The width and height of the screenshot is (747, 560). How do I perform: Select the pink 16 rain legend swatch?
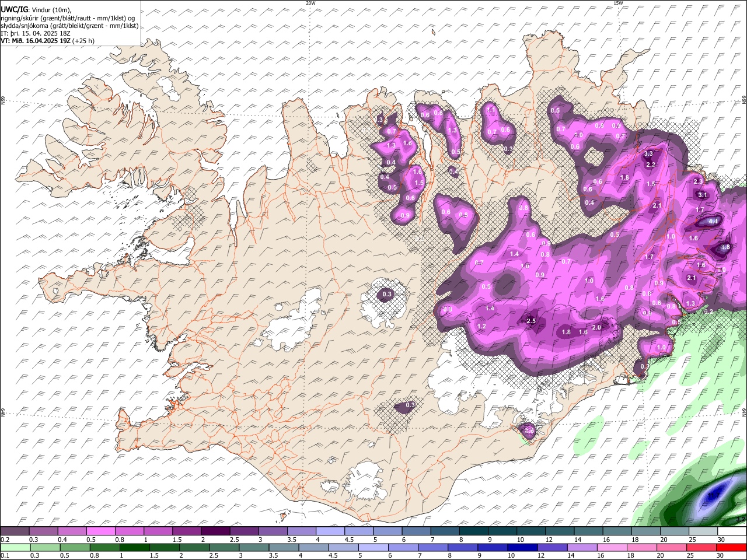tap(612, 547)
